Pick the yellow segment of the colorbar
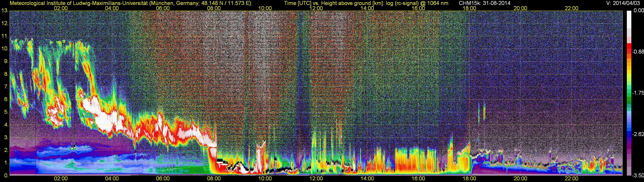The image size is (644, 182). point(629,71)
